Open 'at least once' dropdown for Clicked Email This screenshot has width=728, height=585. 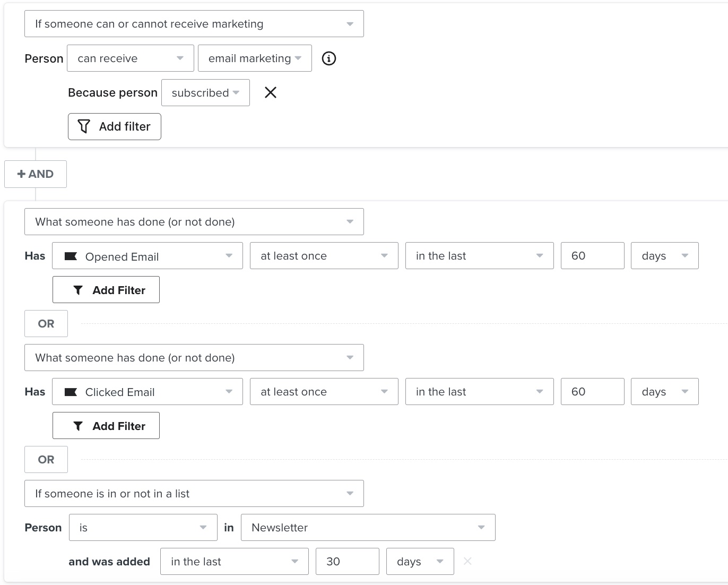pos(324,392)
